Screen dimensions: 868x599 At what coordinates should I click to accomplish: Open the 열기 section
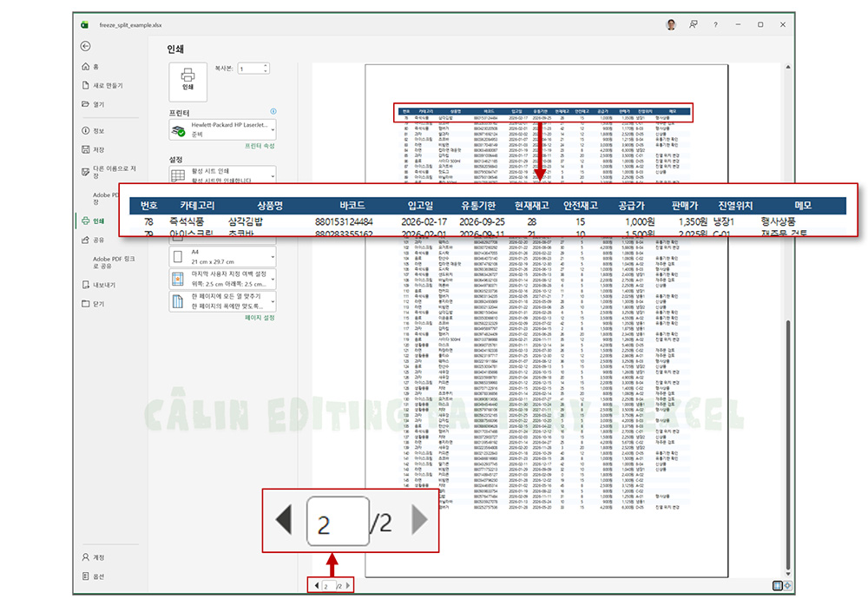[x=93, y=104]
